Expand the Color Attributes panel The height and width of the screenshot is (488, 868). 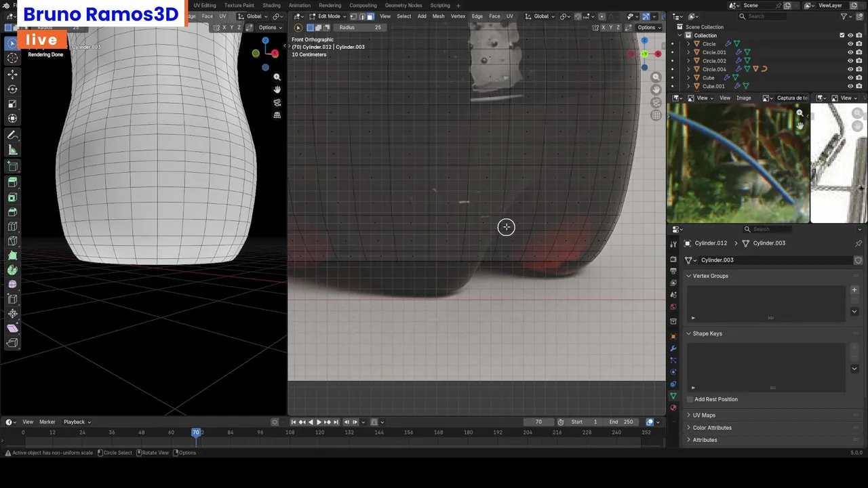point(711,428)
